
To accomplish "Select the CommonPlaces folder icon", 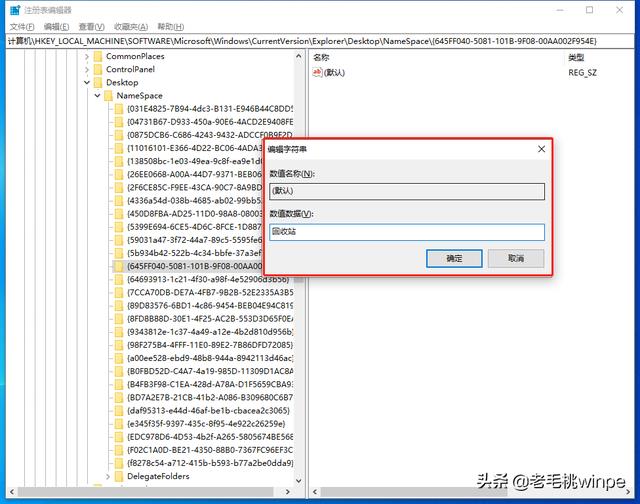I will [98, 56].
